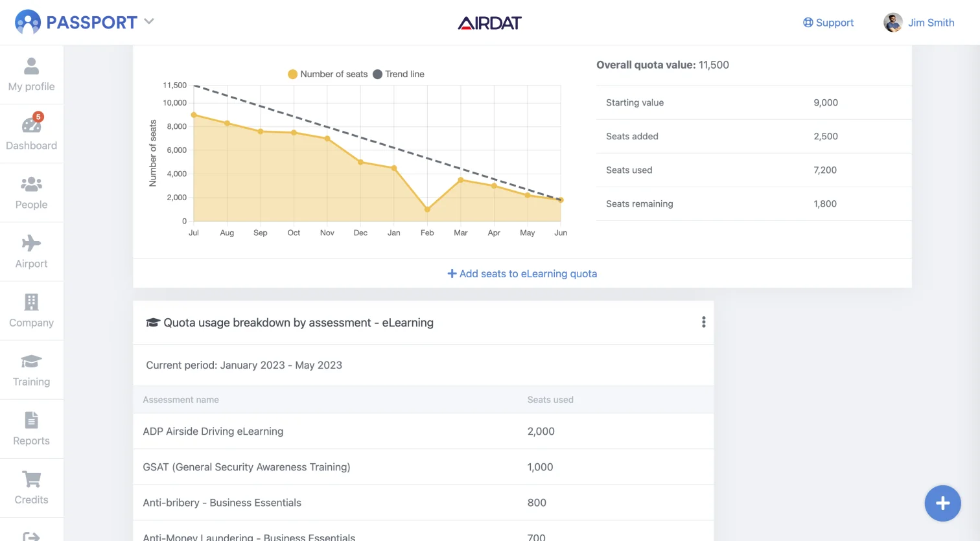
Task: Open the Jim Smith user name link
Action: [931, 23]
